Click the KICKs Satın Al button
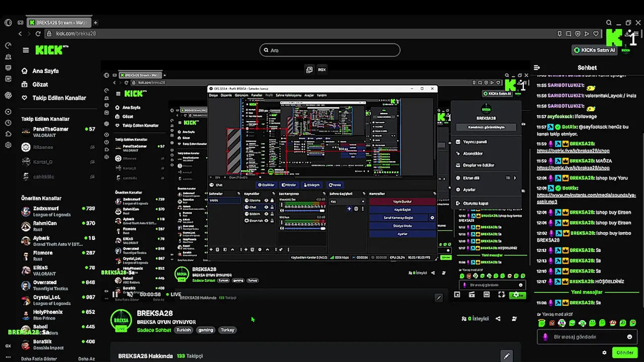Viewport: 644px width, 362px height. [x=595, y=50]
